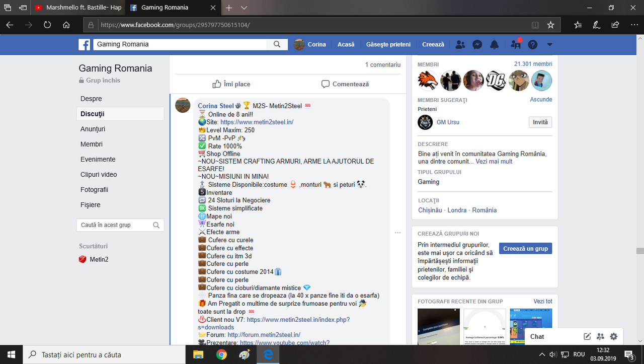Click the Facebook logo icon
Image resolution: width=644 pixels, height=364 pixels.
(84, 44)
